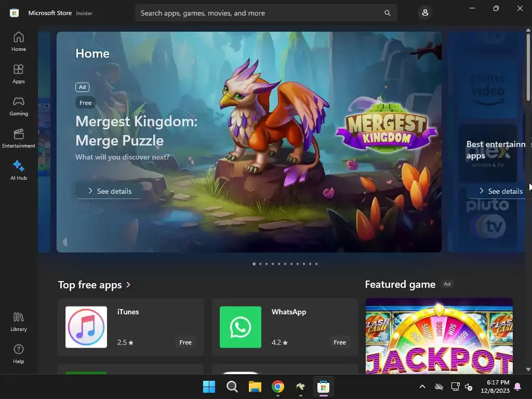Open the Entertainment section
532x399 pixels.
pyautogui.click(x=19, y=138)
